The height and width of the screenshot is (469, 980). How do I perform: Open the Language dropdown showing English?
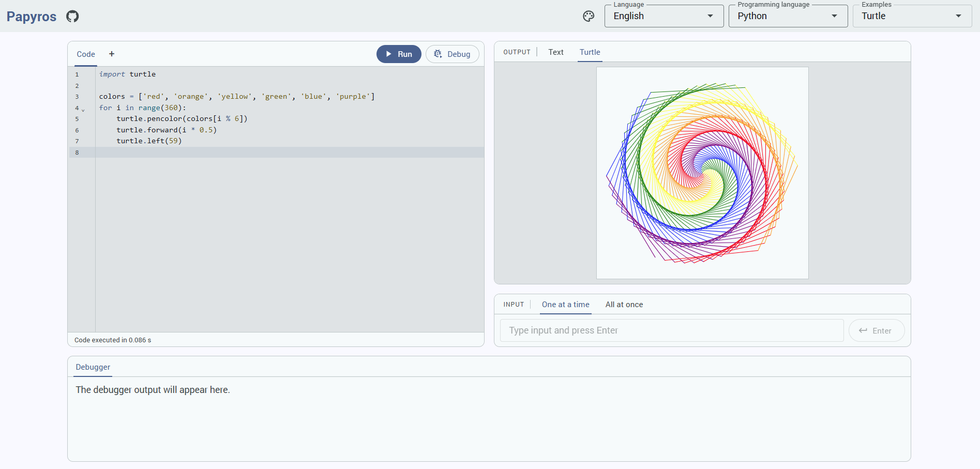(664, 16)
